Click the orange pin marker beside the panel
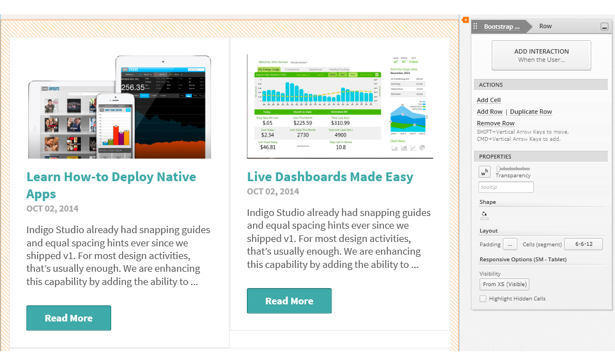Viewport: 615px width, 364px height. tap(465, 20)
